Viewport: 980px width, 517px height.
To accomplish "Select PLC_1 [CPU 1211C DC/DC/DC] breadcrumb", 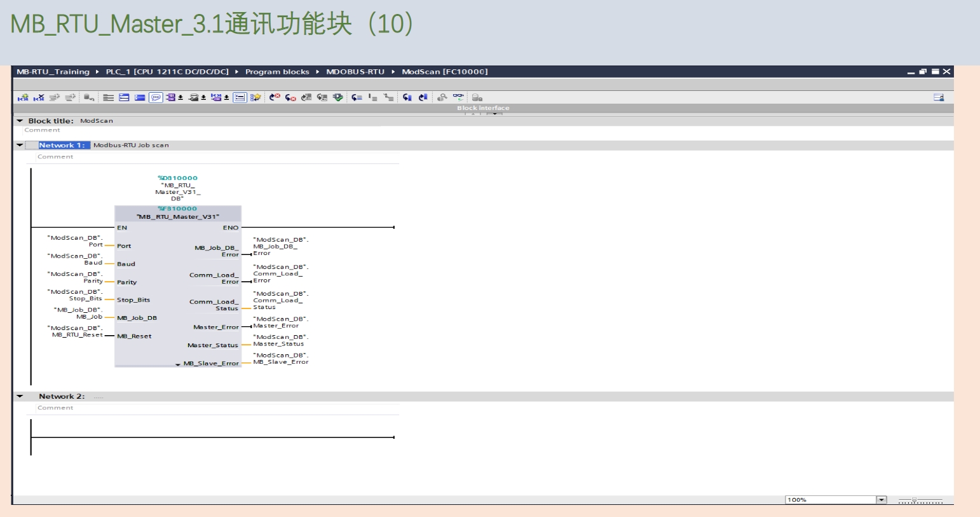I will pos(167,72).
